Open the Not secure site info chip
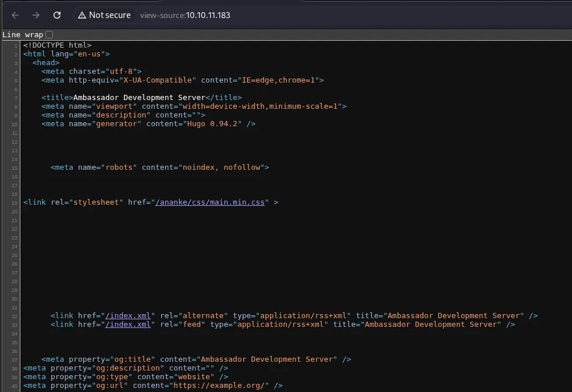Screen dimensions: 572x392 (104, 15)
